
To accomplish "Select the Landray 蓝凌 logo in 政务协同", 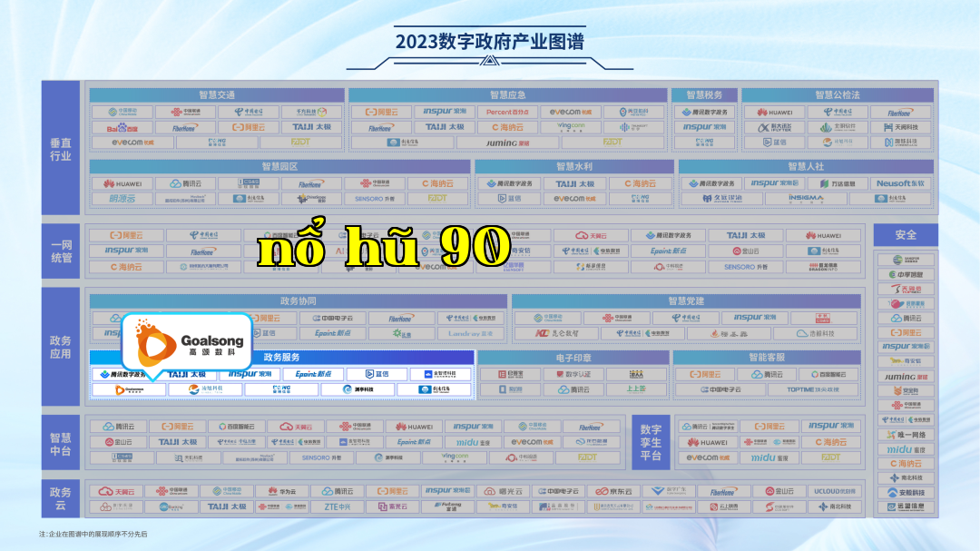I will coord(470,333).
